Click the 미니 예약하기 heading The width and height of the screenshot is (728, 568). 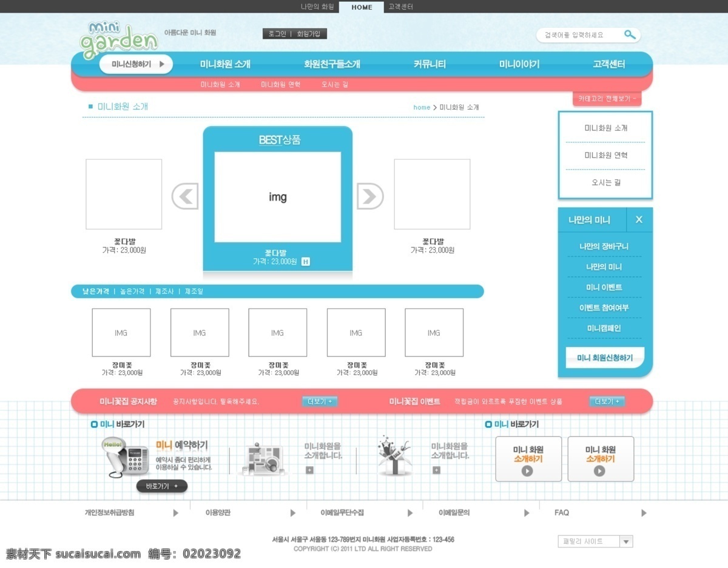(181, 445)
